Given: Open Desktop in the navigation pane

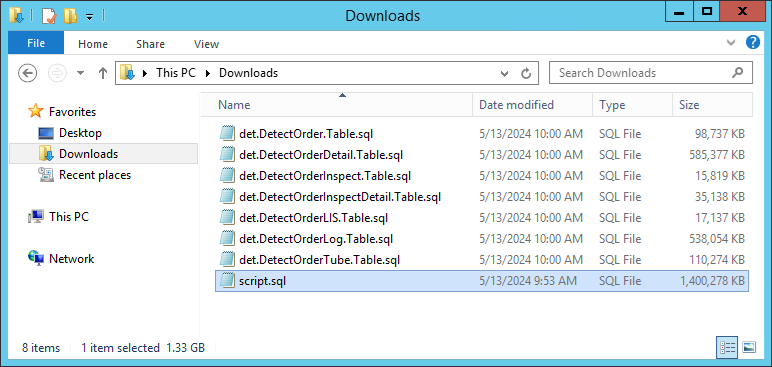Looking at the screenshot, I should [x=80, y=133].
